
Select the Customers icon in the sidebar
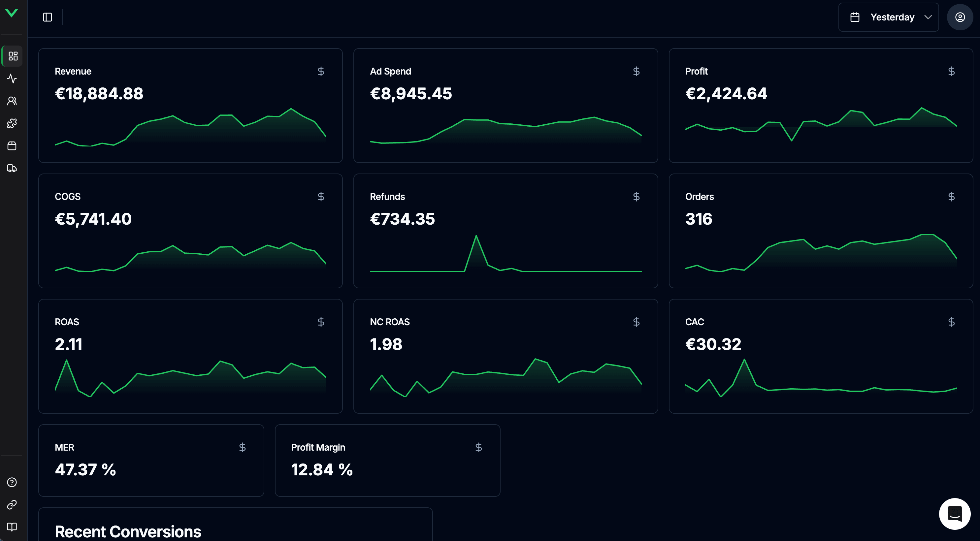(x=12, y=101)
